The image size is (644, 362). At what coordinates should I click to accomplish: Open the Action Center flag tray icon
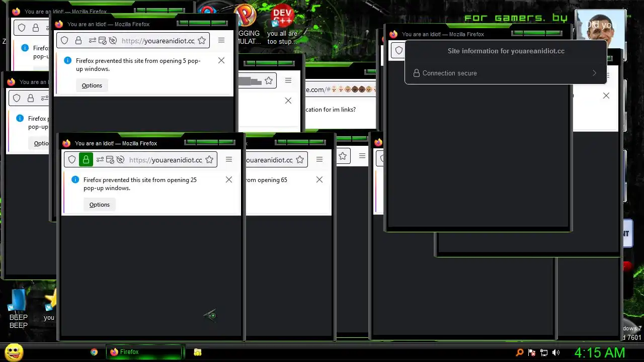click(532, 352)
